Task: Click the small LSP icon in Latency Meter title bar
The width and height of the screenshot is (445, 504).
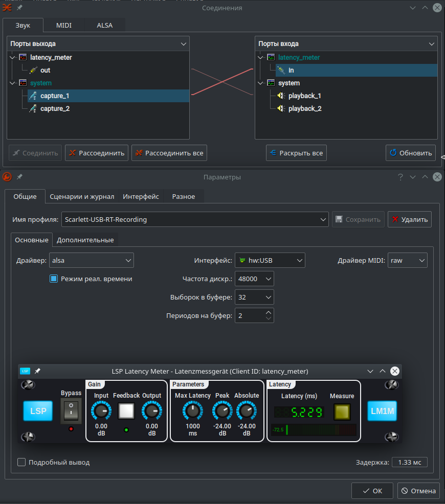Action: (25, 371)
